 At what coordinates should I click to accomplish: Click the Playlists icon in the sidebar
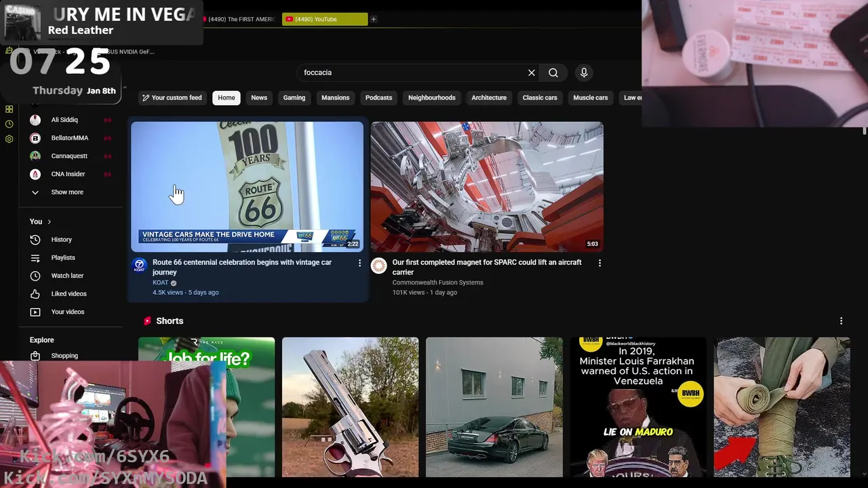click(35, 258)
